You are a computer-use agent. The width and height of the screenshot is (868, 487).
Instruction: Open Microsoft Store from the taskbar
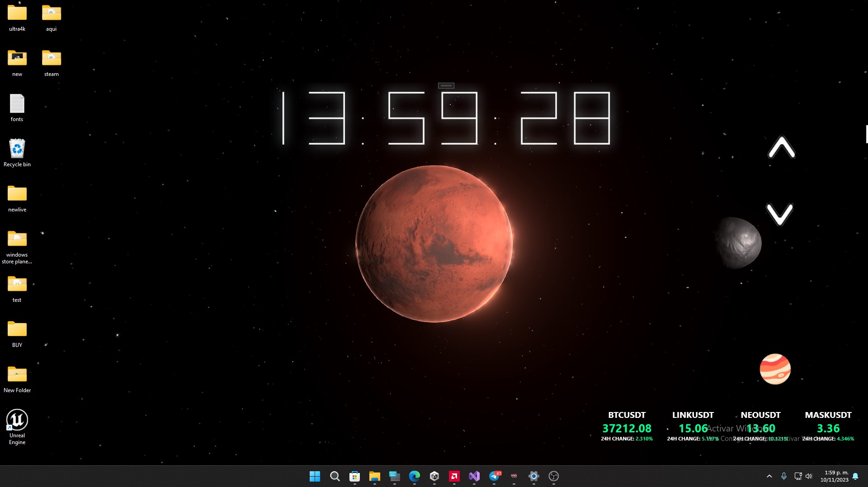click(355, 476)
